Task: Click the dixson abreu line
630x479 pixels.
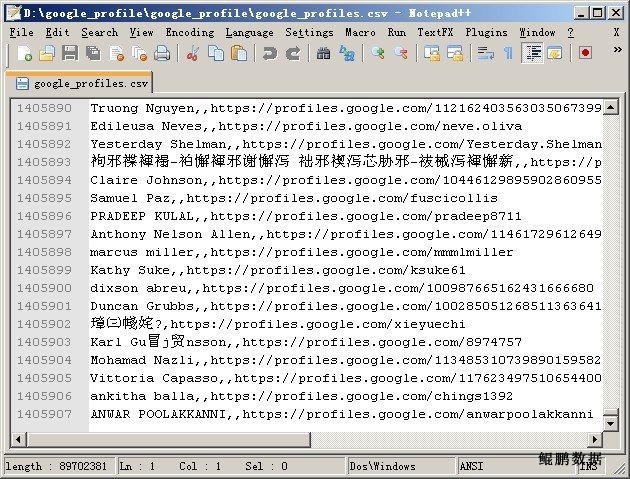Action: (x=342, y=288)
